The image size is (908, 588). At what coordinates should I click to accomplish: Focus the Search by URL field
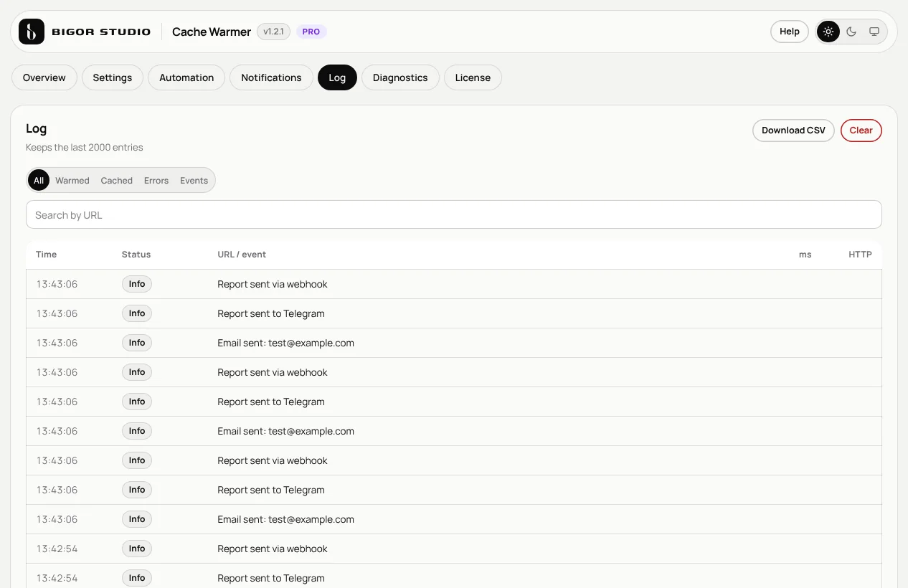pyautogui.click(x=454, y=214)
